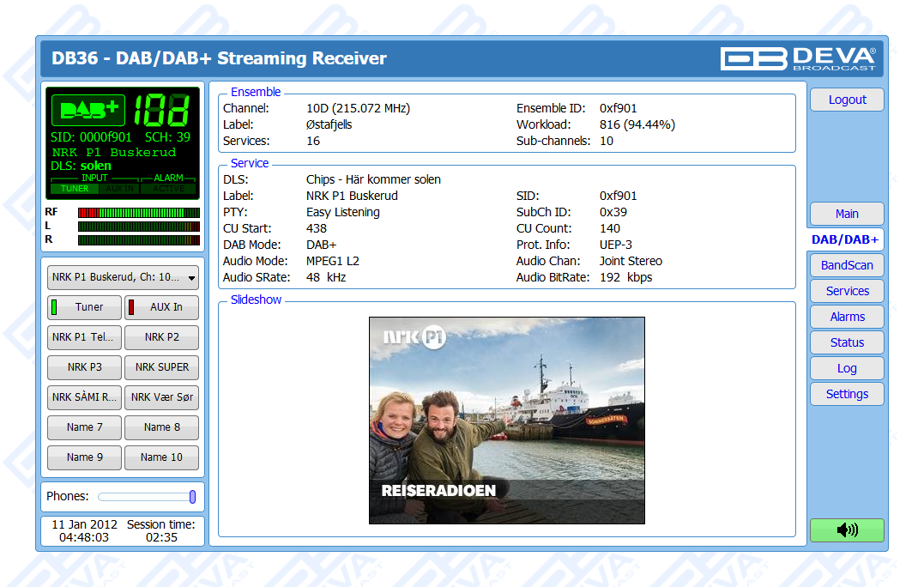This screenshot has height=587, width=924.
Task: View the Log page
Action: pyautogui.click(x=846, y=368)
